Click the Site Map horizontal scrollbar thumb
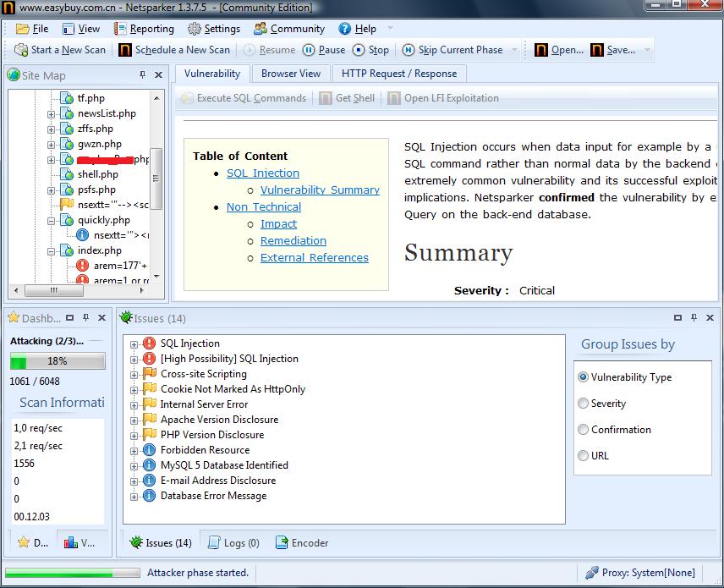This screenshot has width=724, height=588. click(54, 290)
